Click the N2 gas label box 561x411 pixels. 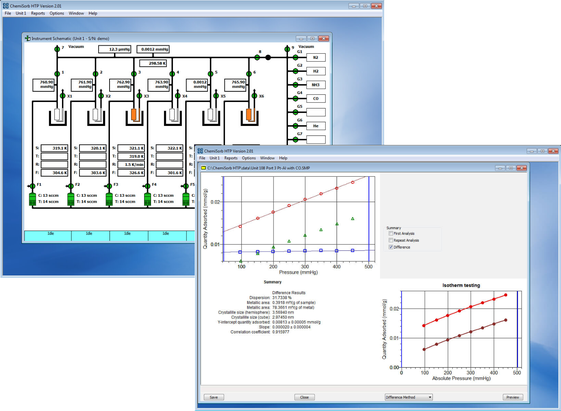click(x=316, y=57)
